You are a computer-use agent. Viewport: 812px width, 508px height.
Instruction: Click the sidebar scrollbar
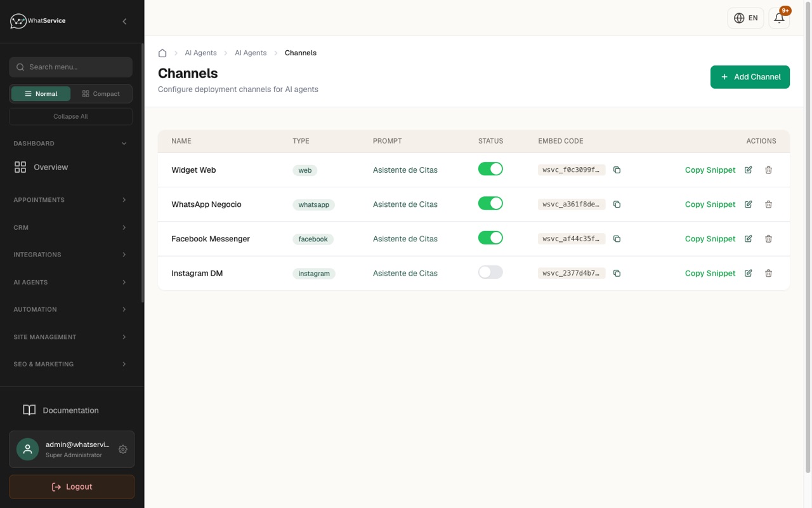coord(142,171)
